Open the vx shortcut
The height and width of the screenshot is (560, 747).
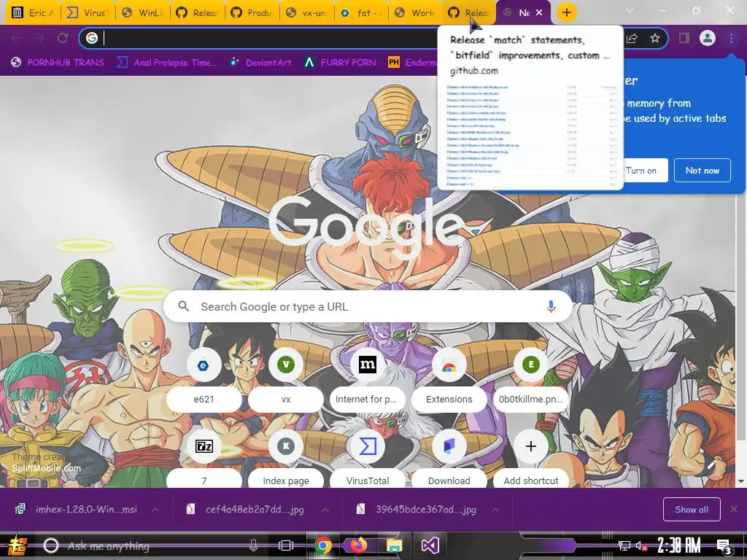(286, 381)
